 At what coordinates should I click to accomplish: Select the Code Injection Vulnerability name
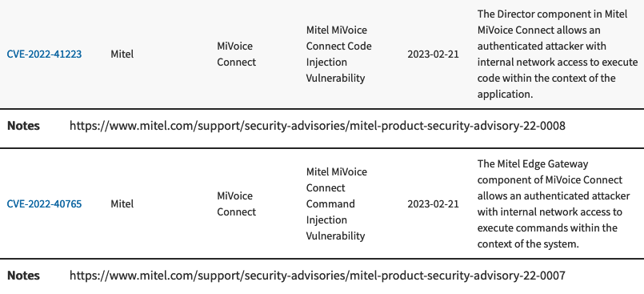pos(339,54)
